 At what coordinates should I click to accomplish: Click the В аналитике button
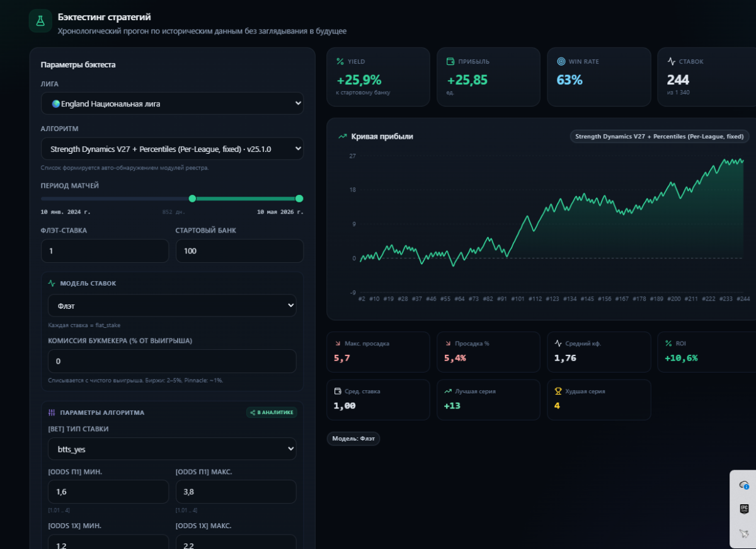(x=272, y=413)
